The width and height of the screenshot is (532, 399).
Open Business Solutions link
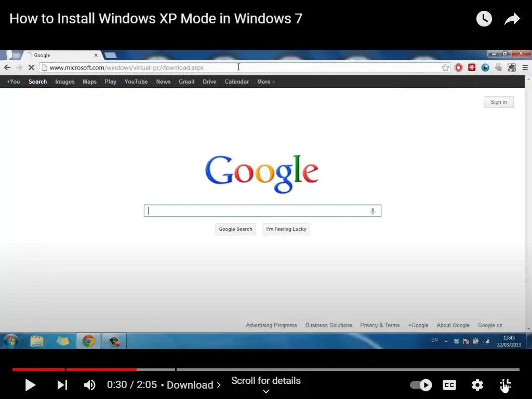[x=328, y=325]
